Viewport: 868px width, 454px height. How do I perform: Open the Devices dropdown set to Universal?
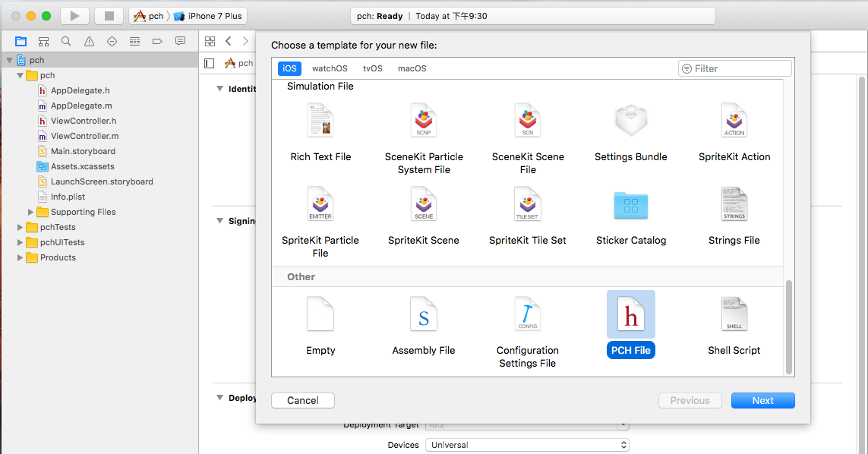[x=527, y=445]
